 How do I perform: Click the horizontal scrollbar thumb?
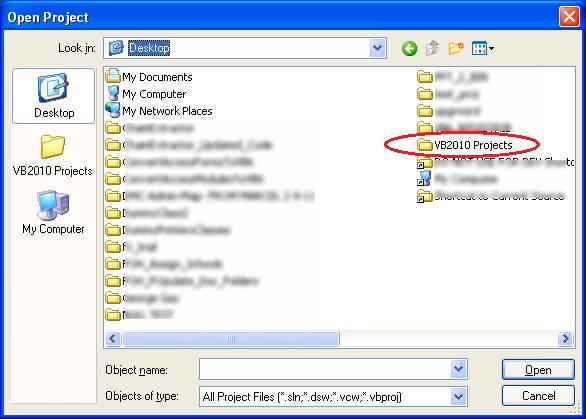[231, 339]
